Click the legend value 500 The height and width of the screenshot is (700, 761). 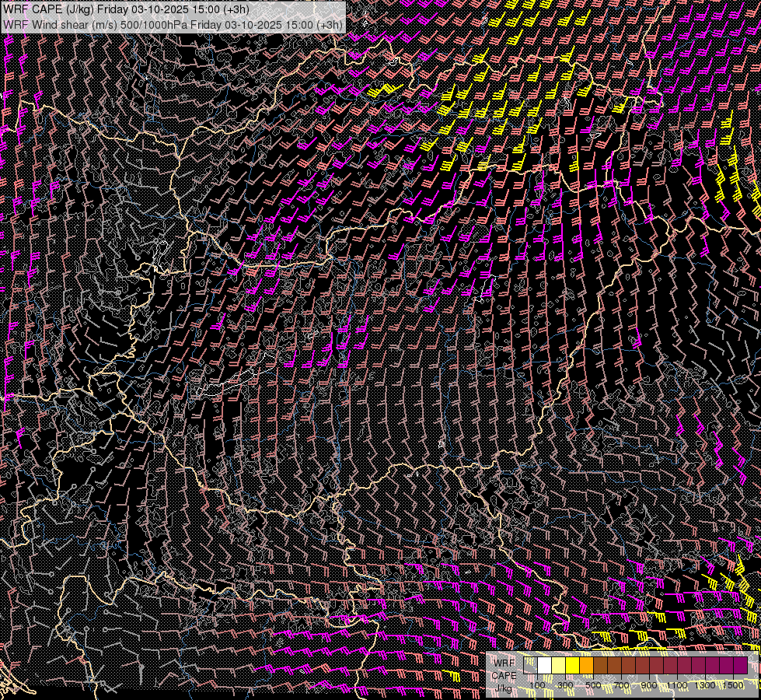(594, 685)
